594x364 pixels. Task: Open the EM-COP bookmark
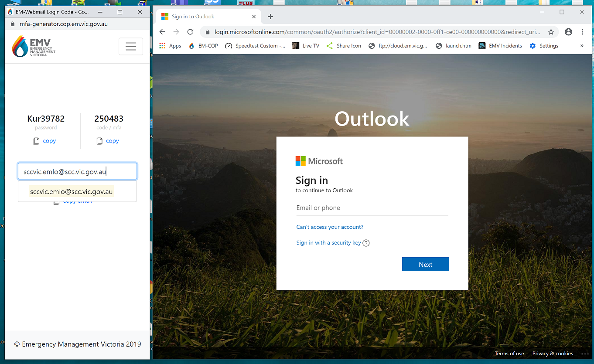pos(203,46)
